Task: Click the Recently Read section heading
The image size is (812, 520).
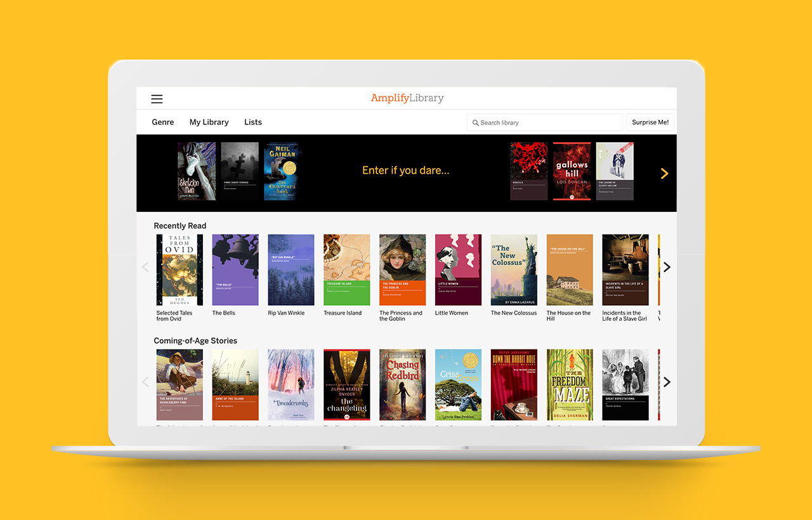Action: tap(180, 226)
